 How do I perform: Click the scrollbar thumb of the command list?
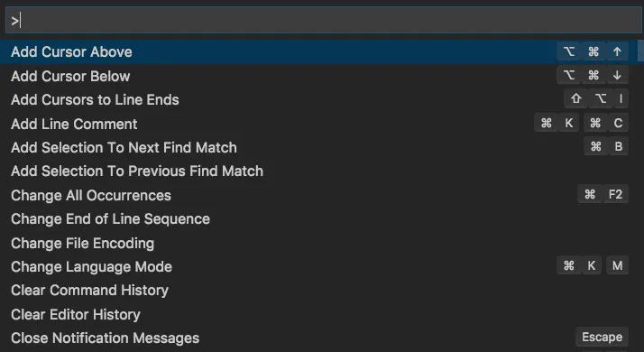(x=640, y=51)
